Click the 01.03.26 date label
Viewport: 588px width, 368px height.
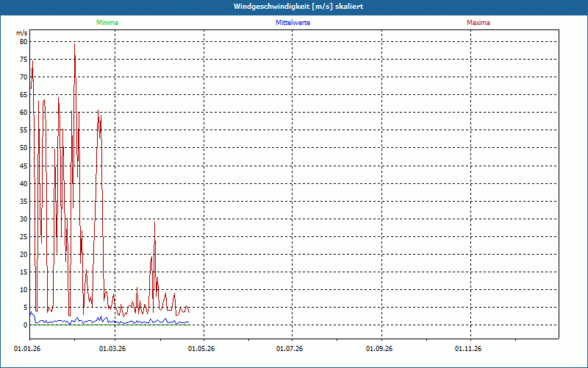[113, 349]
